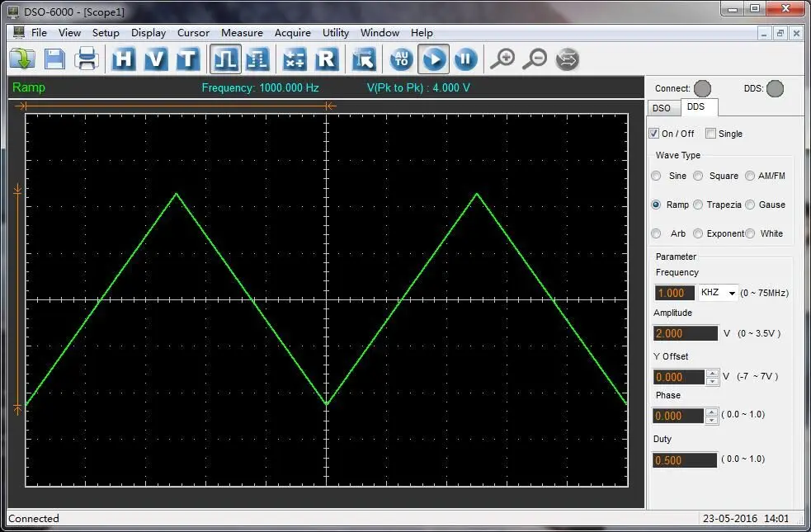Toggle the DDS On / Off checkbox
Screen dimensions: 811x532
(654, 134)
